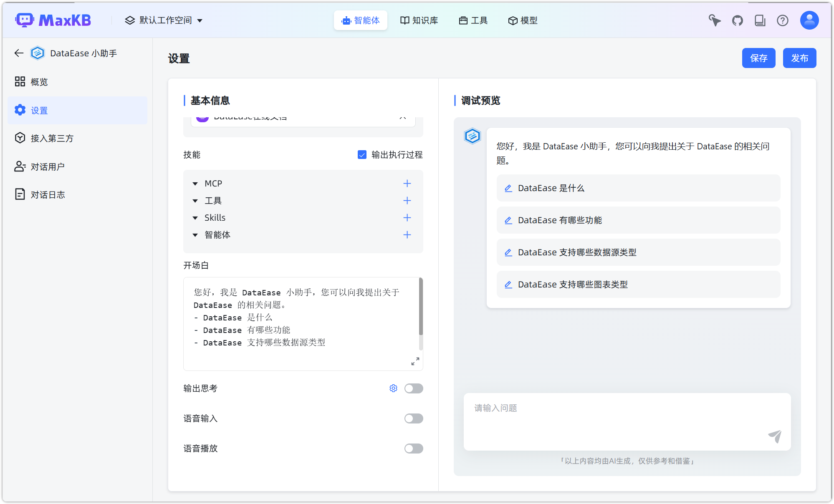The image size is (834, 504).
Task: Enable the 语音播放 switch
Action: point(414,449)
